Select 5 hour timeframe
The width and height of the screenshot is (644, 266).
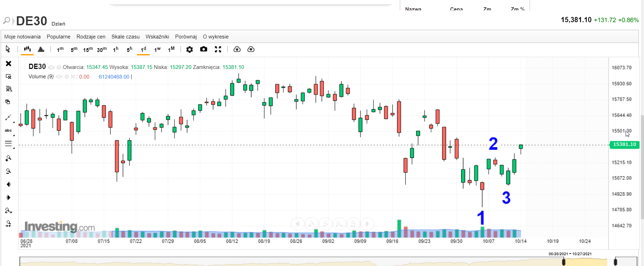point(129,49)
